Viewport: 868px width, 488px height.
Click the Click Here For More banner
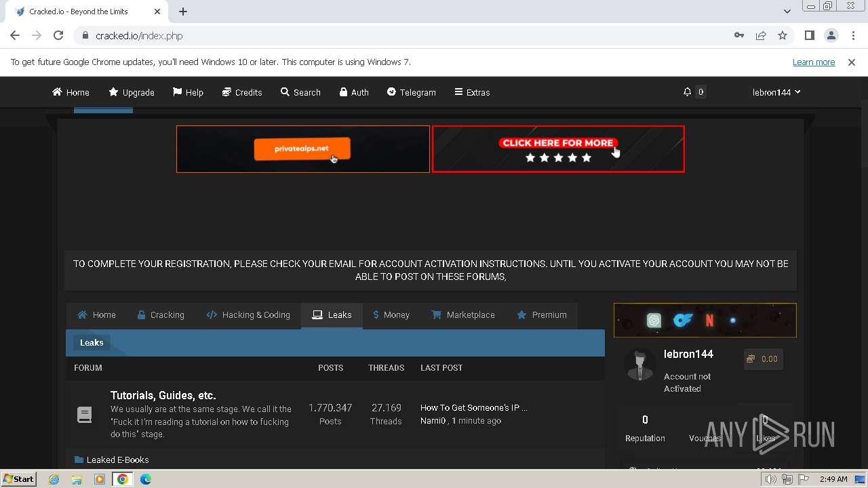(558, 149)
